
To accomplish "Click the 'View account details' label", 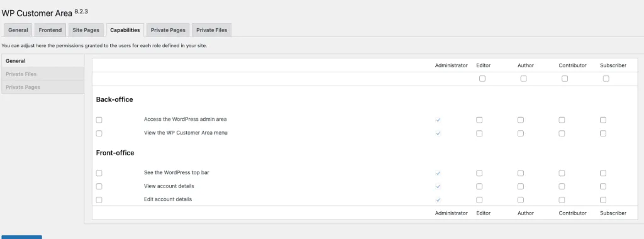I will 169,186.
